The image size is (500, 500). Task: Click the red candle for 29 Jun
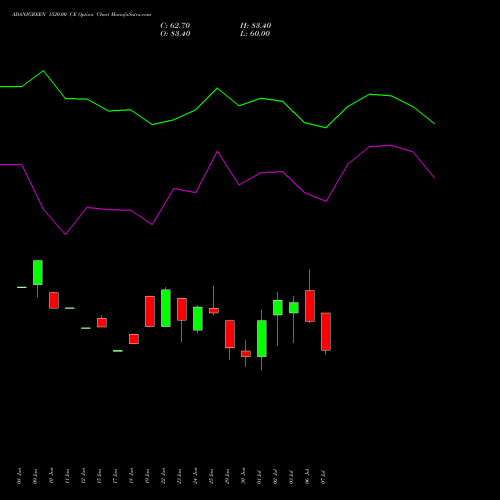tap(230, 334)
